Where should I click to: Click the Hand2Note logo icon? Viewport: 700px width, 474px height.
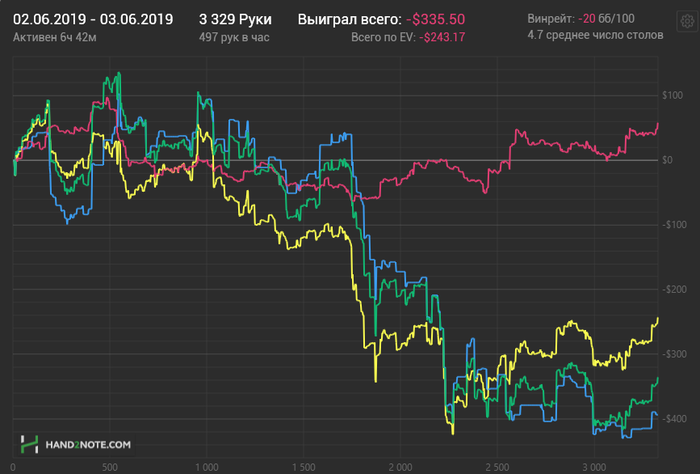pyautogui.click(x=29, y=444)
